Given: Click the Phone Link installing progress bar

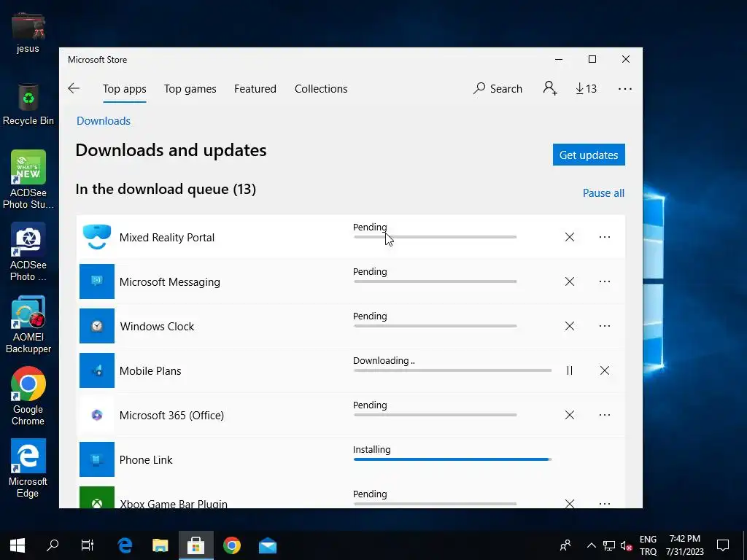Looking at the screenshot, I should pos(452,459).
